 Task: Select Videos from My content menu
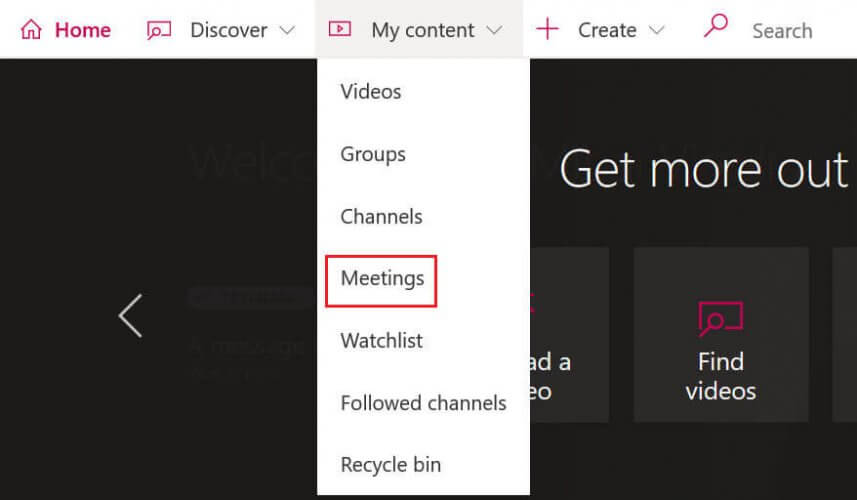pyautogui.click(x=371, y=92)
